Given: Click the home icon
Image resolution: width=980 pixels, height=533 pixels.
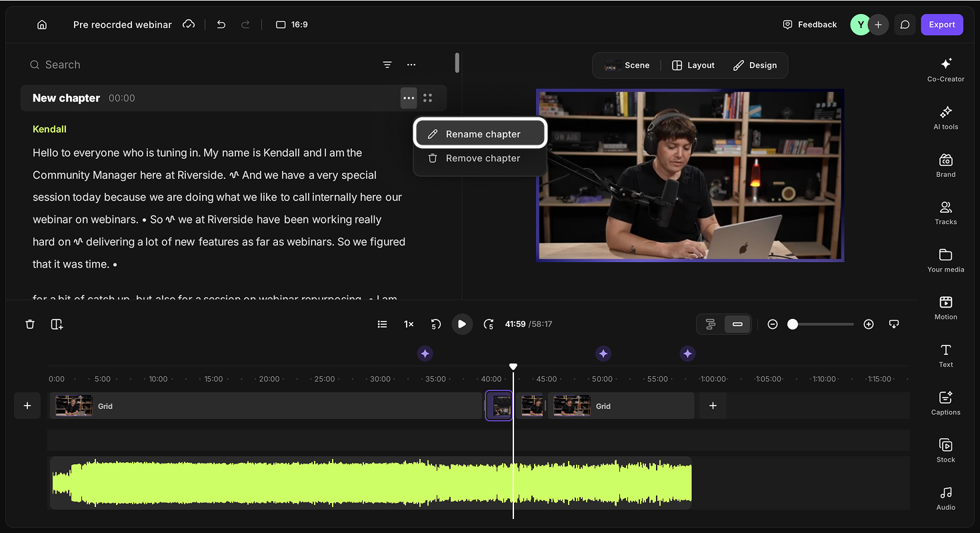Looking at the screenshot, I should (42, 25).
